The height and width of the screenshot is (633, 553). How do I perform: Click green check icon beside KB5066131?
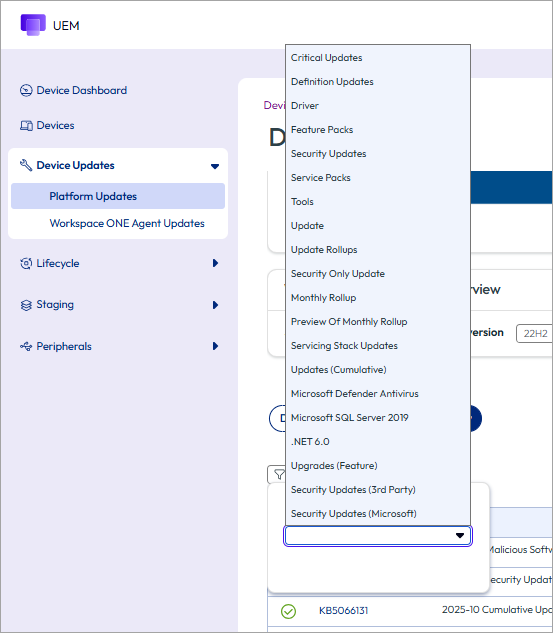[289, 611]
